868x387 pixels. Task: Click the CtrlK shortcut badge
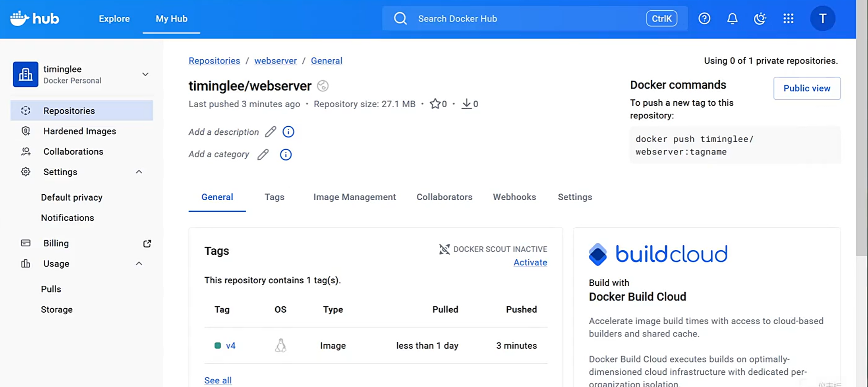[661, 18]
